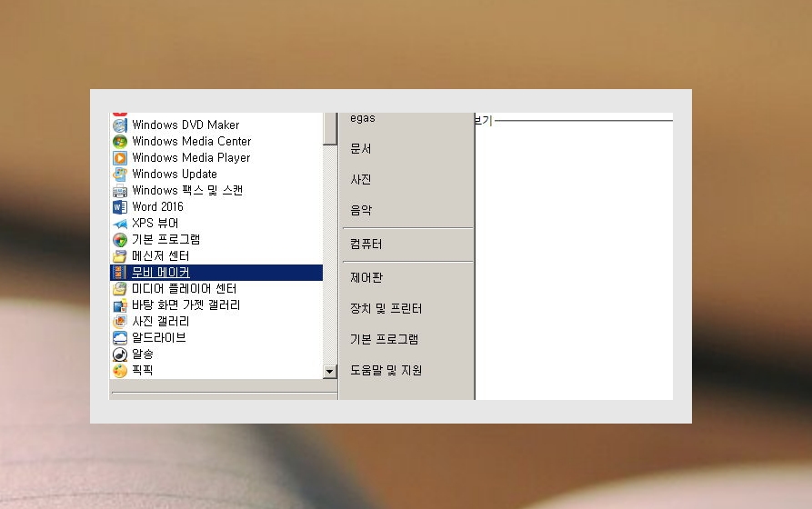Viewport: 812px width, 509px height.
Task: Click the 바탕 화면 가젯 갤러리 icon
Action: [x=120, y=305]
